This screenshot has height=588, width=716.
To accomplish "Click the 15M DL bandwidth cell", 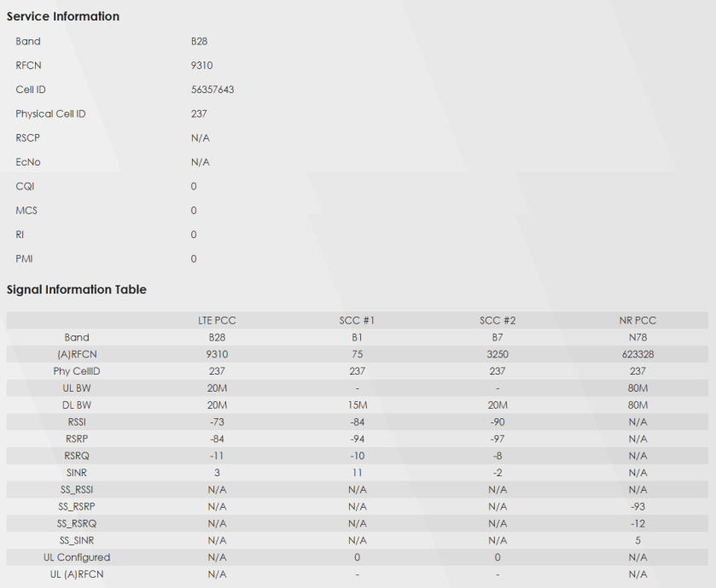I will [x=357, y=405].
